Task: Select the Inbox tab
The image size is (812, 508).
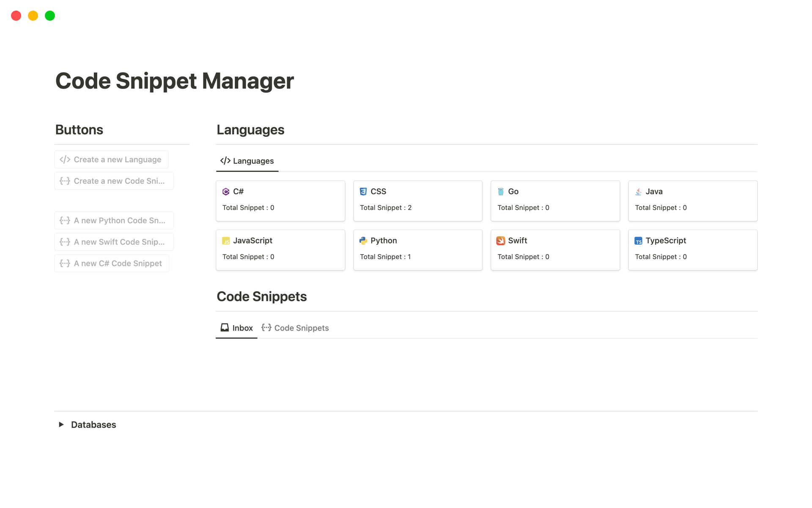Action: pos(236,328)
